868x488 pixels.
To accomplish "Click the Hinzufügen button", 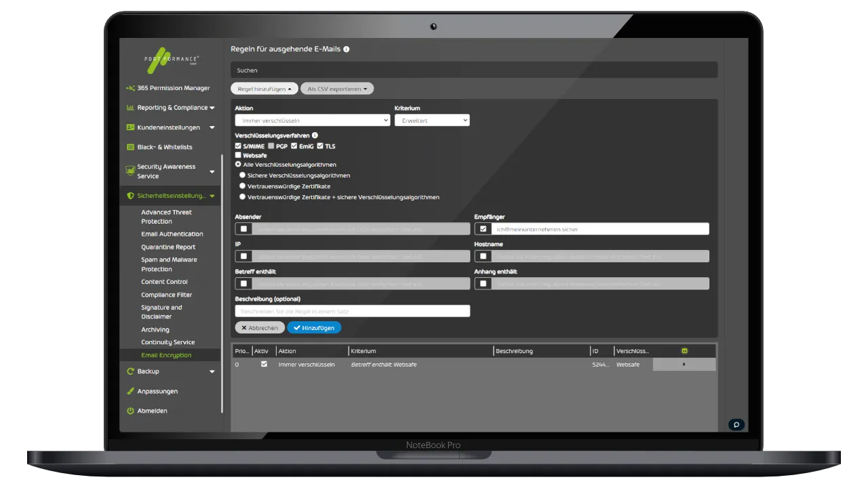I will pos(314,327).
